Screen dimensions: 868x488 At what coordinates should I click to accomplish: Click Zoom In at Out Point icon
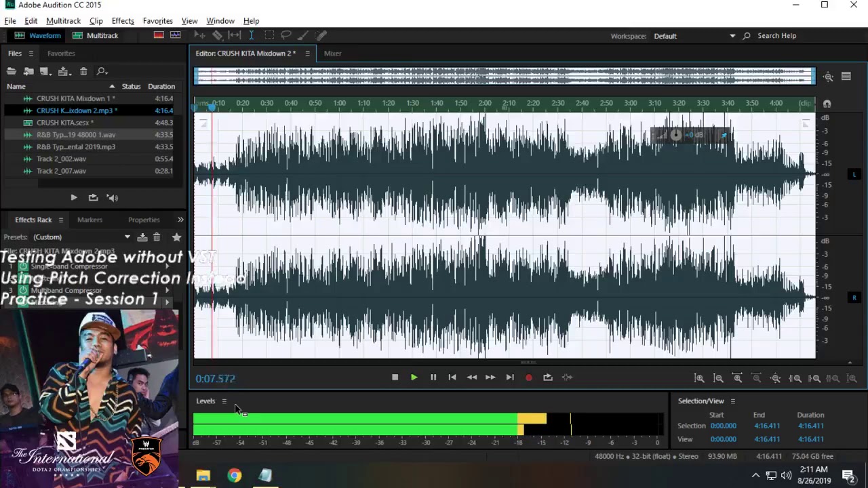pos(814,378)
